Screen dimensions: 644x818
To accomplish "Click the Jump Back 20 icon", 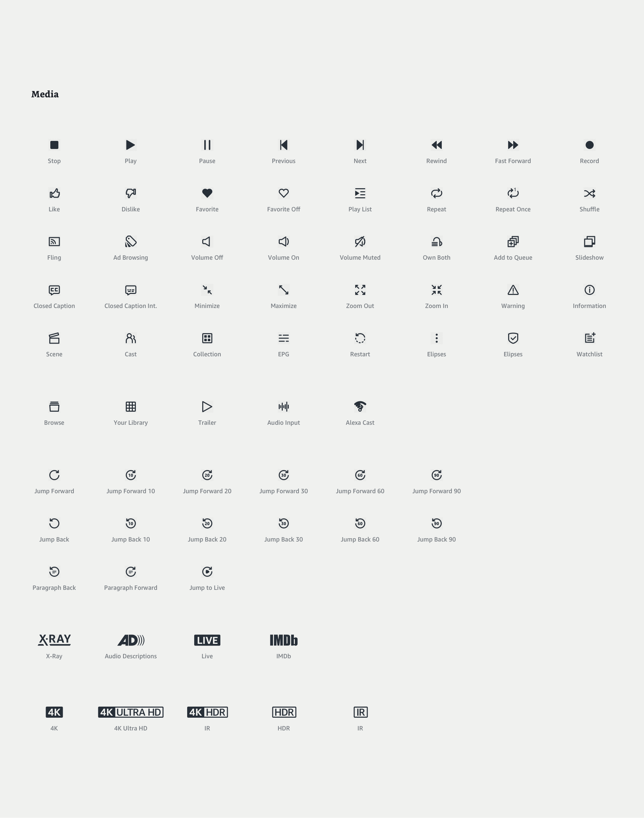I will point(207,523).
